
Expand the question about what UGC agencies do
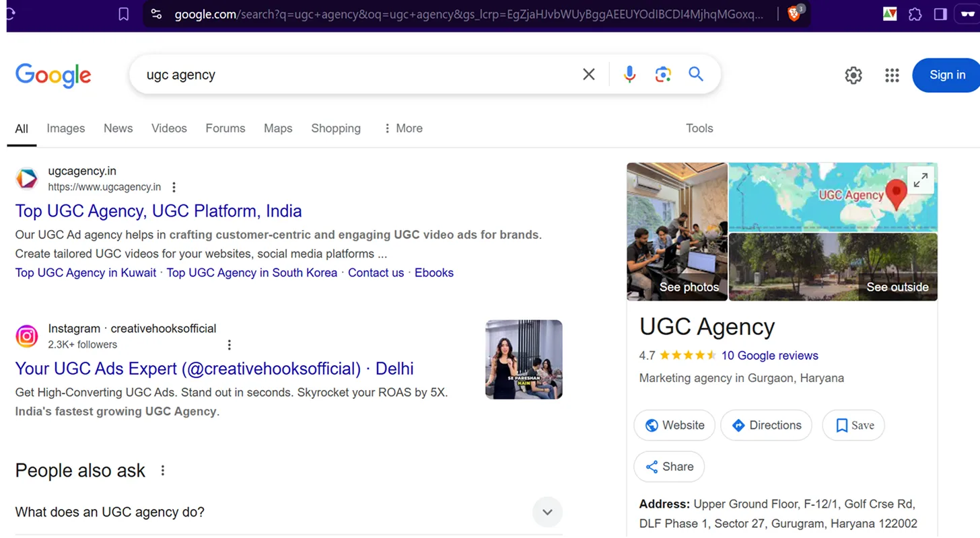[547, 512]
